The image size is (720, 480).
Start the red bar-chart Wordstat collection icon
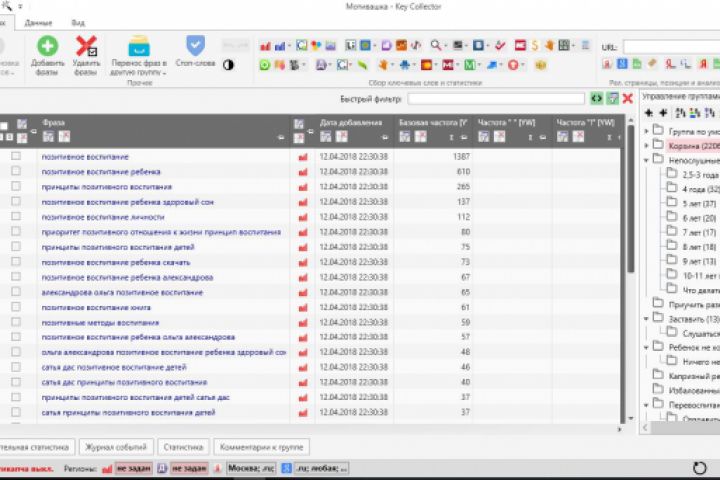(x=265, y=45)
